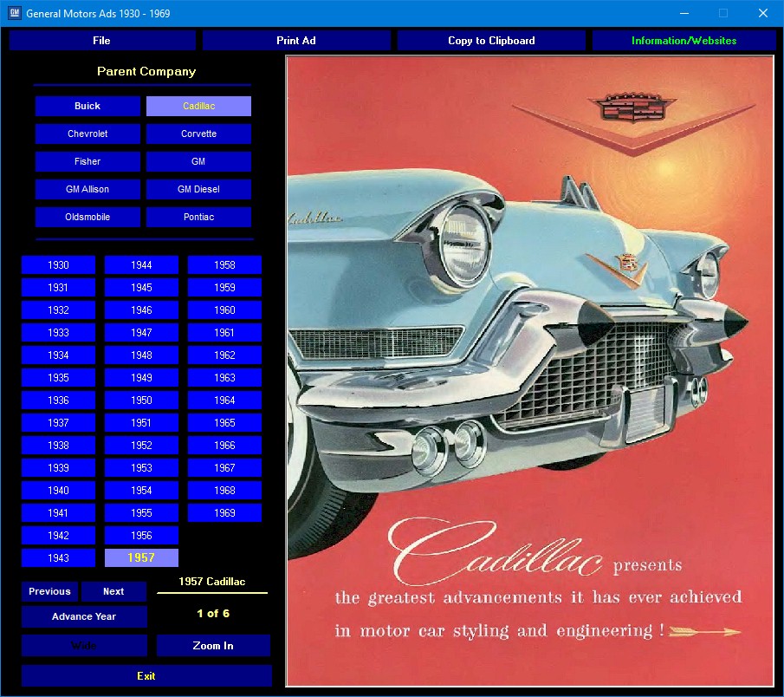Select year 1958

tap(224, 265)
